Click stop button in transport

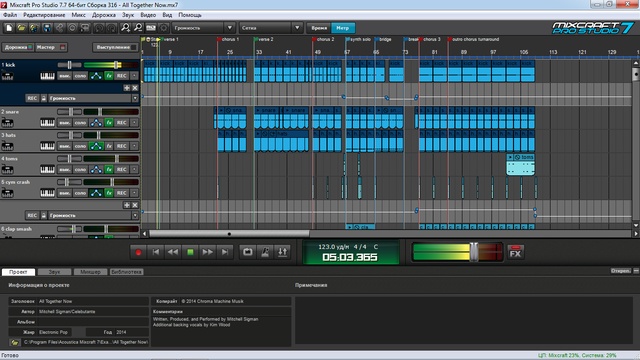[190, 252]
